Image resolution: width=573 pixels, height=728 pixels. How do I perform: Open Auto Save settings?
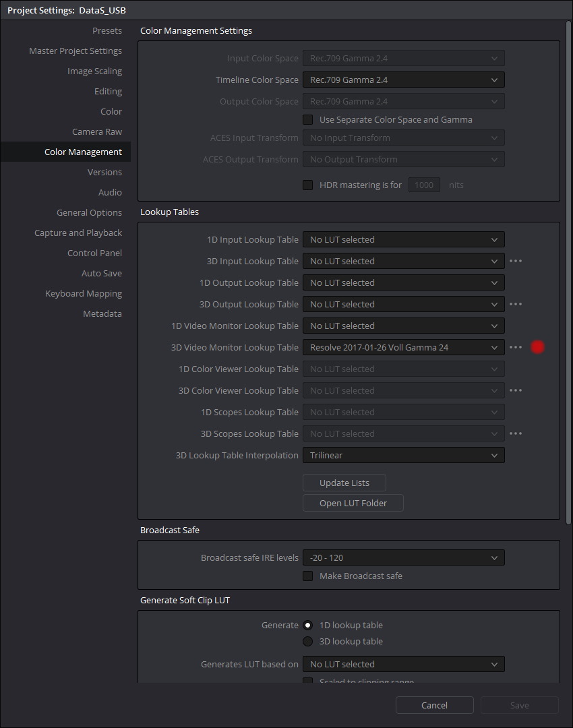102,274
